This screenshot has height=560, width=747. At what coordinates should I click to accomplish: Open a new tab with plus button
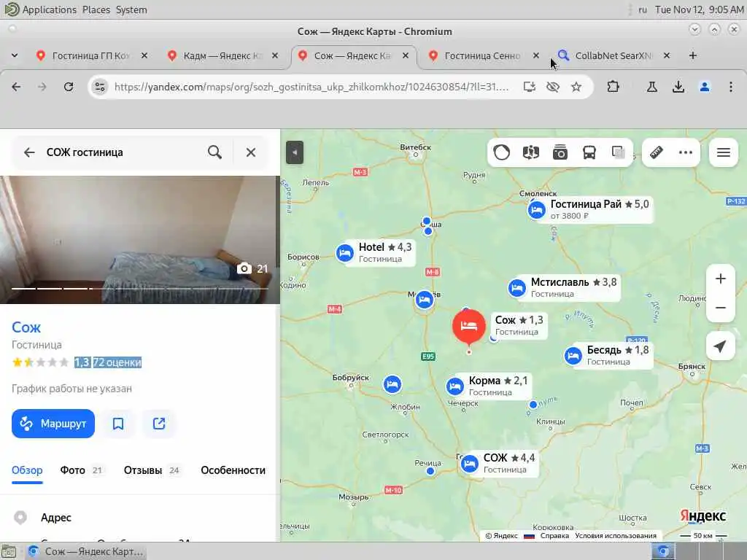pyautogui.click(x=693, y=55)
